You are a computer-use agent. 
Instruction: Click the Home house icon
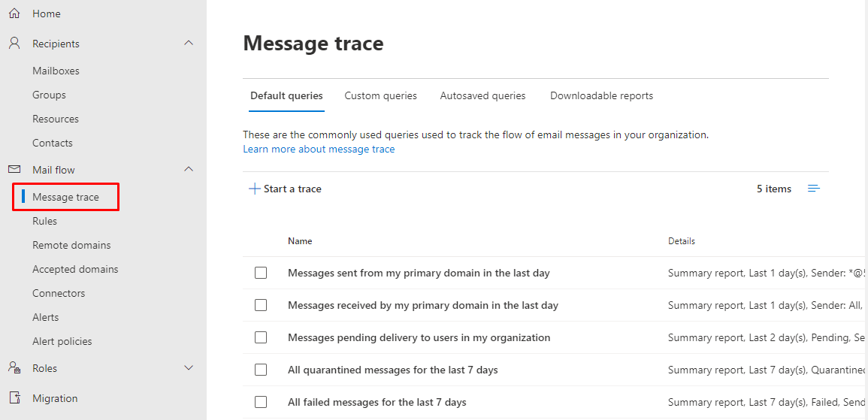click(x=14, y=14)
